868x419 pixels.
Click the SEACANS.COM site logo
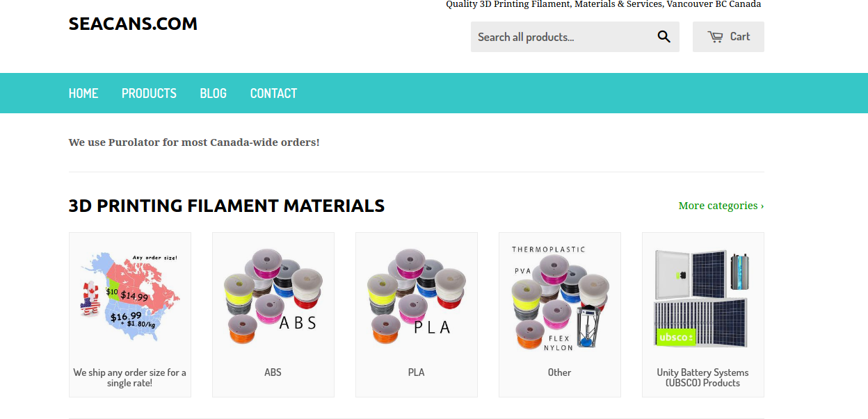133,24
